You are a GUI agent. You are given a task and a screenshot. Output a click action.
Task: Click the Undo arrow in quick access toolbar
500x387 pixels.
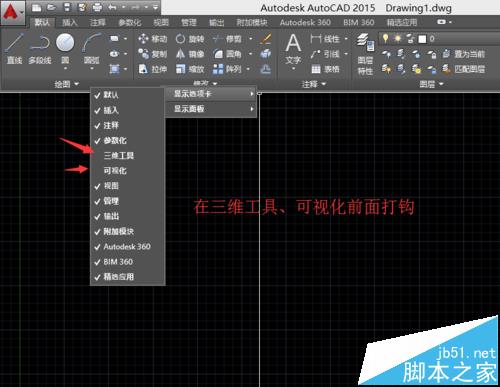(x=112, y=7)
